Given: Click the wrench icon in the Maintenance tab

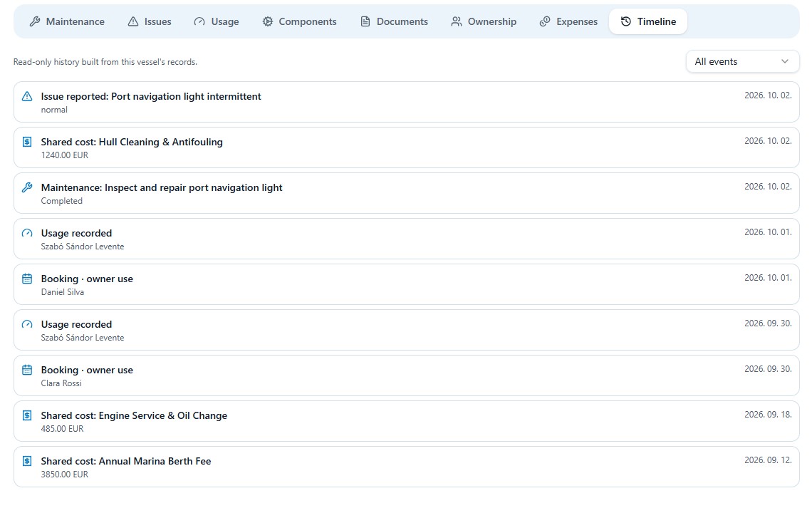Looking at the screenshot, I should click(x=35, y=21).
